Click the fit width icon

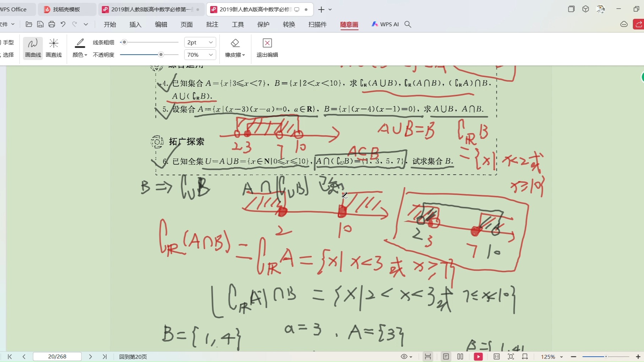[x=525, y=357]
